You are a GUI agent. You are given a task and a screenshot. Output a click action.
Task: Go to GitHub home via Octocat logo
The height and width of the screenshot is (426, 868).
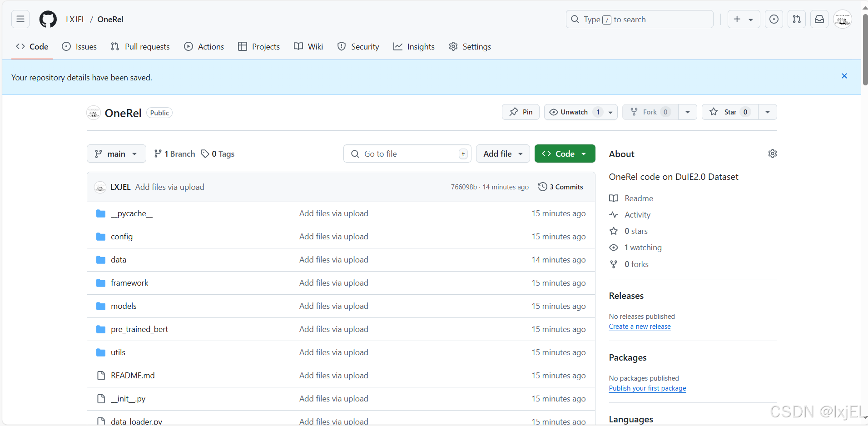[x=48, y=19]
